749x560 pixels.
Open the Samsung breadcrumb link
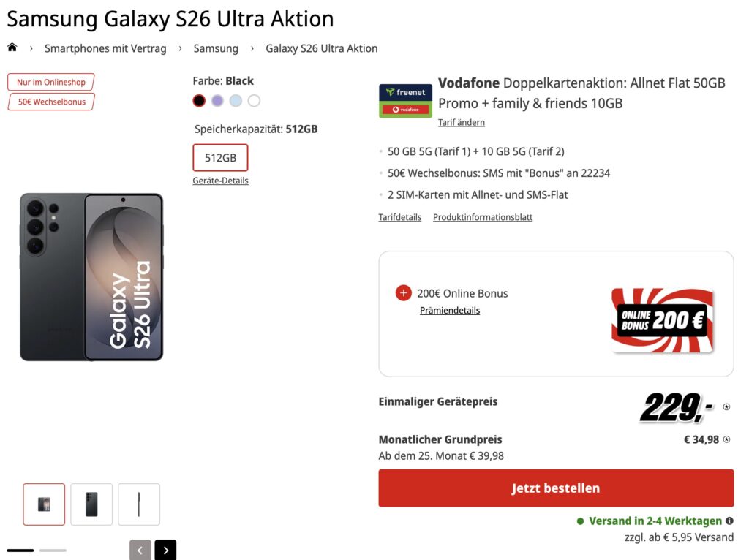216,48
